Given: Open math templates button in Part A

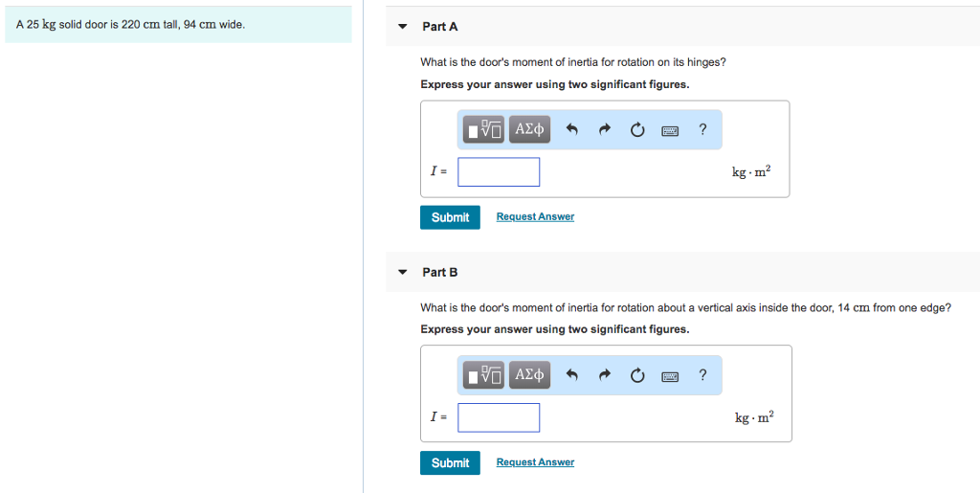Looking at the screenshot, I should click(x=483, y=129).
